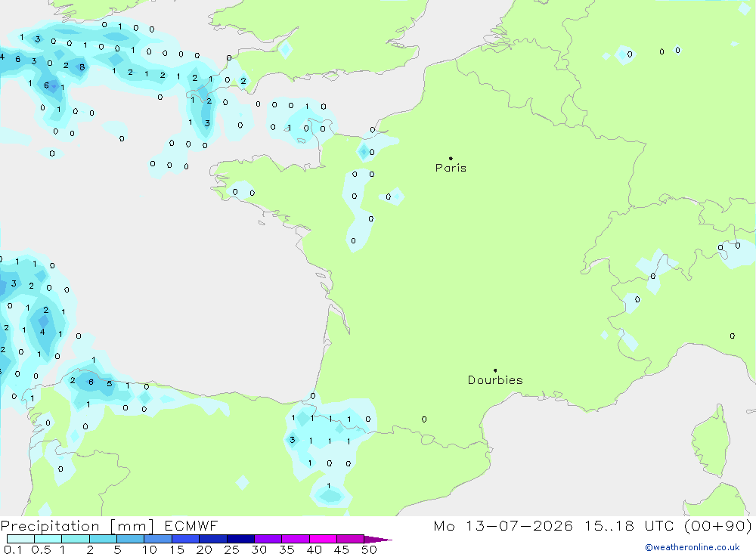This screenshot has height=554, width=756.
Task: Click the 0.1 mm legend color box
Action: [x=20, y=539]
